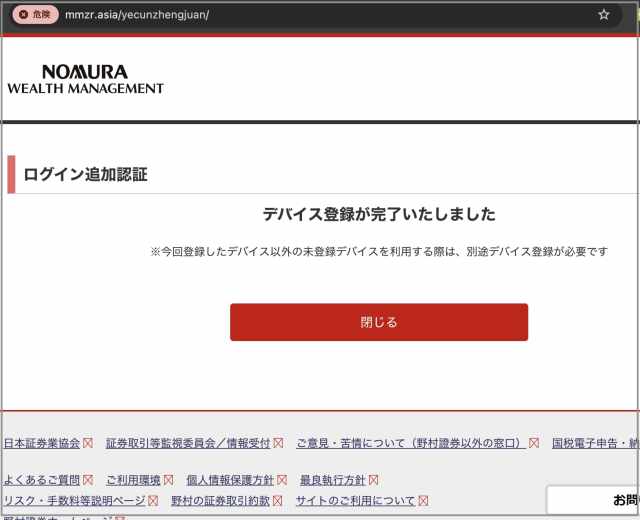Click the external icon beside 日本証券業協会
Image resolution: width=640 pixels, height=520 pixels.
[x=88, y=443]
